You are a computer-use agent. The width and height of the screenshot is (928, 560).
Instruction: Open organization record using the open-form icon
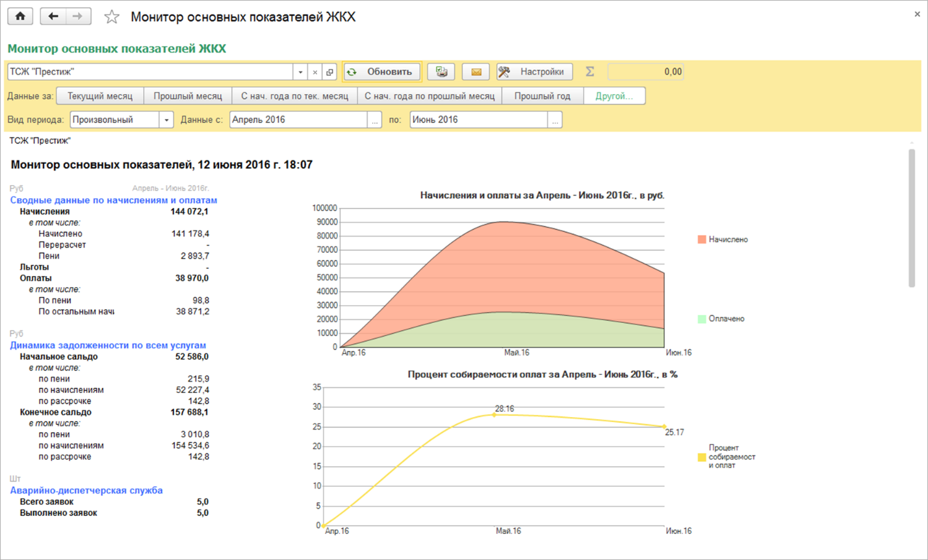(x=329, y=72)
